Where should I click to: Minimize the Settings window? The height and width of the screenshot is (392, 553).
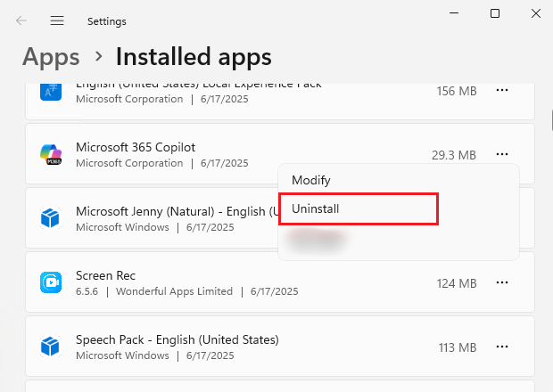click(x=455, y=13)
